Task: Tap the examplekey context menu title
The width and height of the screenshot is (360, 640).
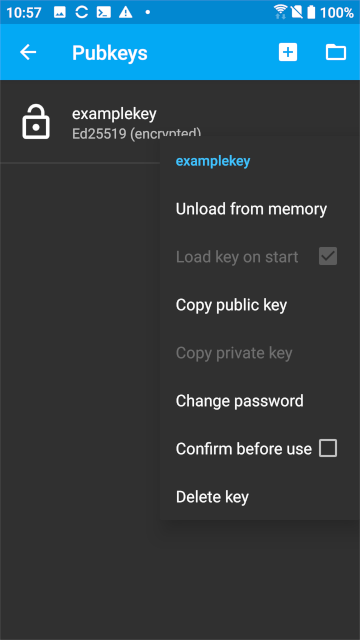Action: [213, 162]
